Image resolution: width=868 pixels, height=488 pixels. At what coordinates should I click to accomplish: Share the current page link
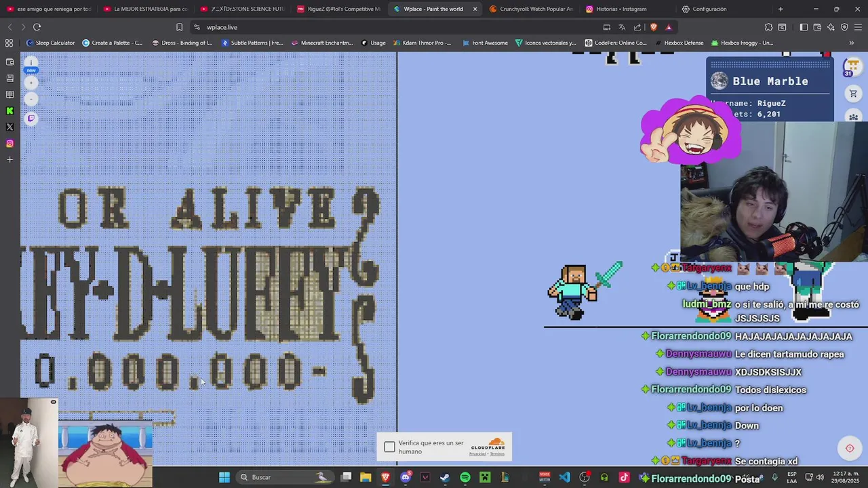click(637, 27)
